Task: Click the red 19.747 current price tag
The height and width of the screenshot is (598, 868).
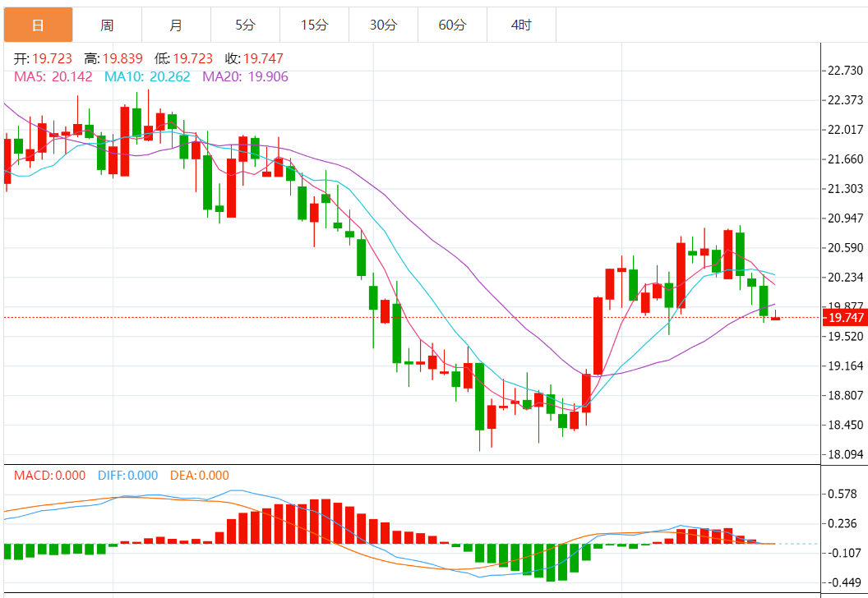Action: [845, 318]
